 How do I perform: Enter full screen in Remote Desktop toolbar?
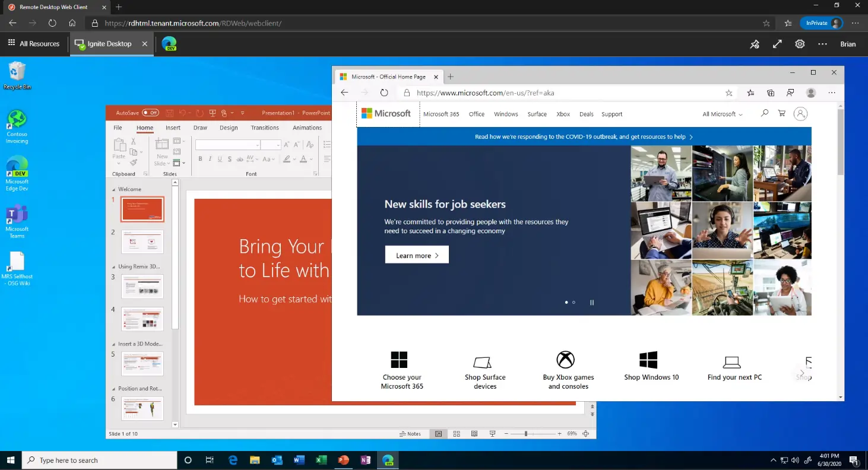tap(777, 44)
